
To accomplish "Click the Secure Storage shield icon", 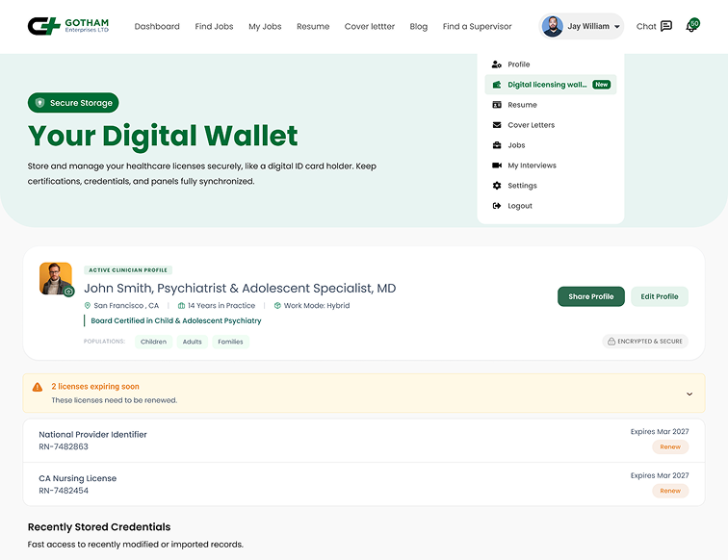I will pos(39,103).
